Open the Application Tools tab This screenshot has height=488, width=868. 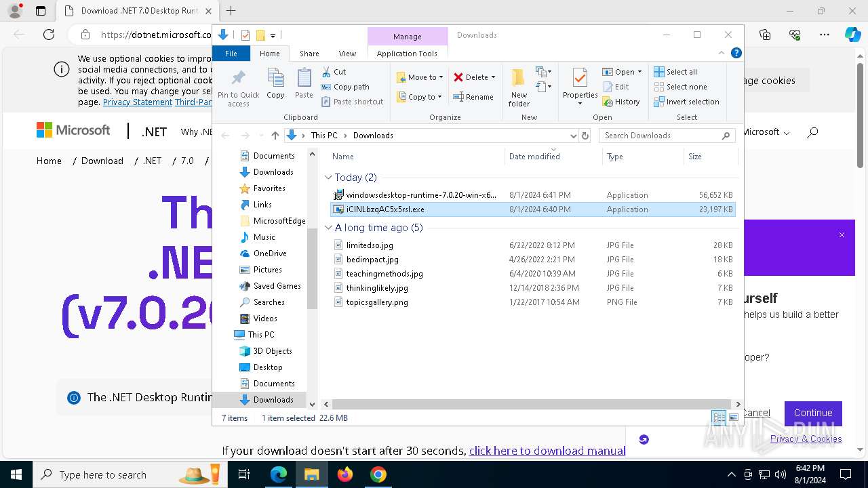point(407,54)
